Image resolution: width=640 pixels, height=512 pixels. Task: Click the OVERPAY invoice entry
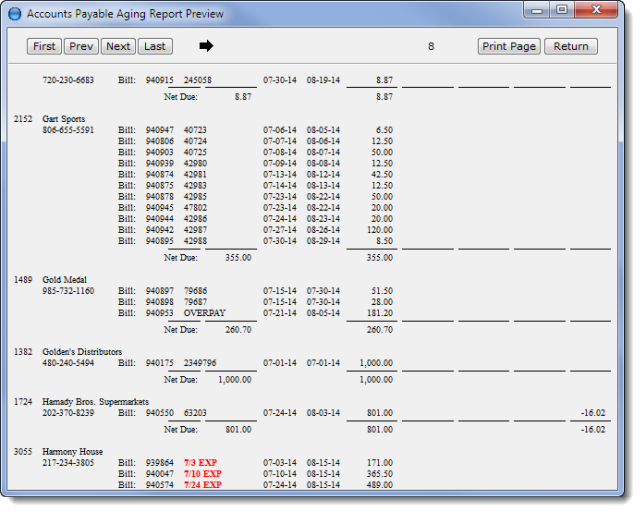click(x=203, y=312)
